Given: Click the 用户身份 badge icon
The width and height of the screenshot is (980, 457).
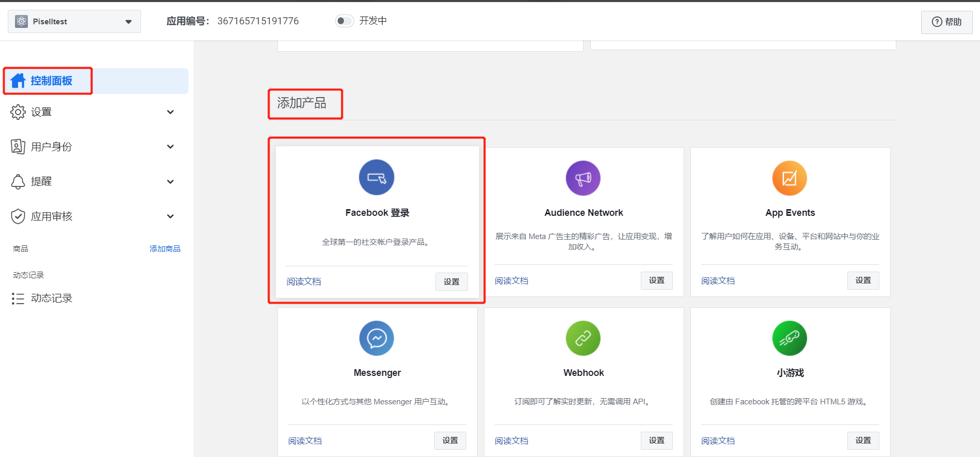Looking at the screenshot, I should click(18, 147).
